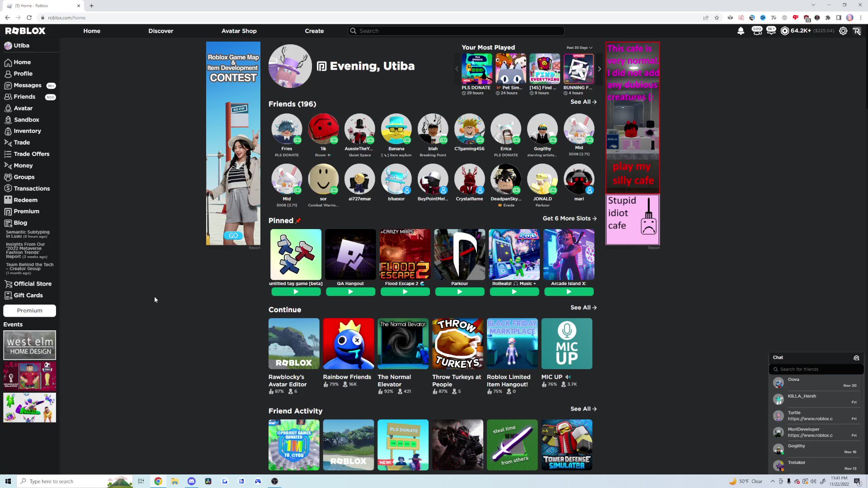
Task: Click the Utiba profile avatar picture
Action: [290, 66]
